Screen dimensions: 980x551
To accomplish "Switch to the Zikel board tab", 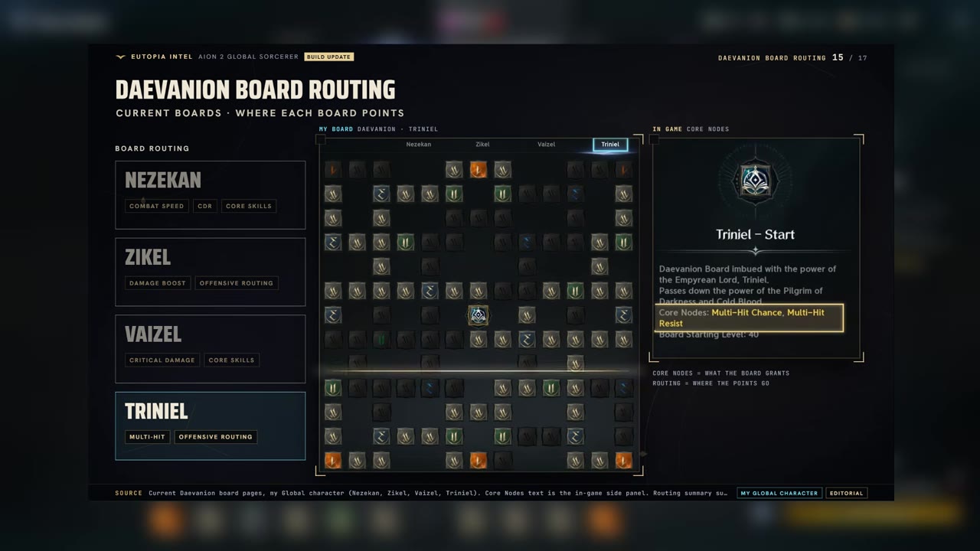I will (482, 144).
